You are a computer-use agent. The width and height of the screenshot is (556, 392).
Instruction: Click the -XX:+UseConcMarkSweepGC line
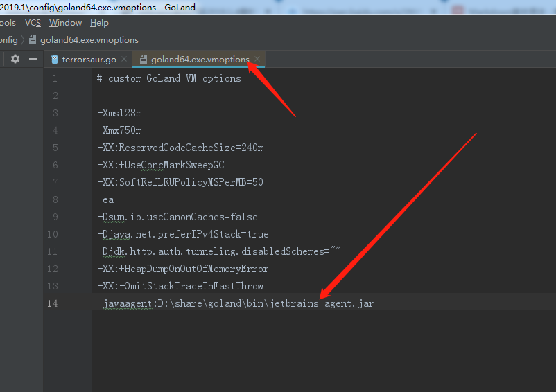[x=161, y=165]
